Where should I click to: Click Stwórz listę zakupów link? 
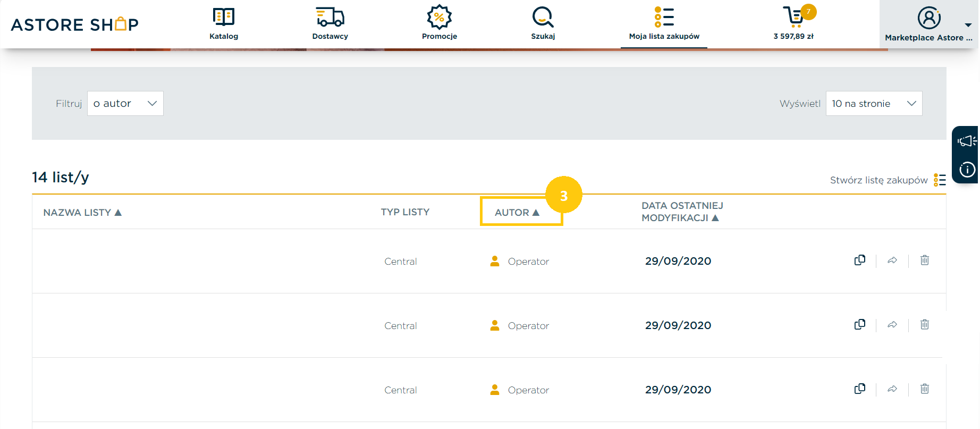(x=878, y=180)
